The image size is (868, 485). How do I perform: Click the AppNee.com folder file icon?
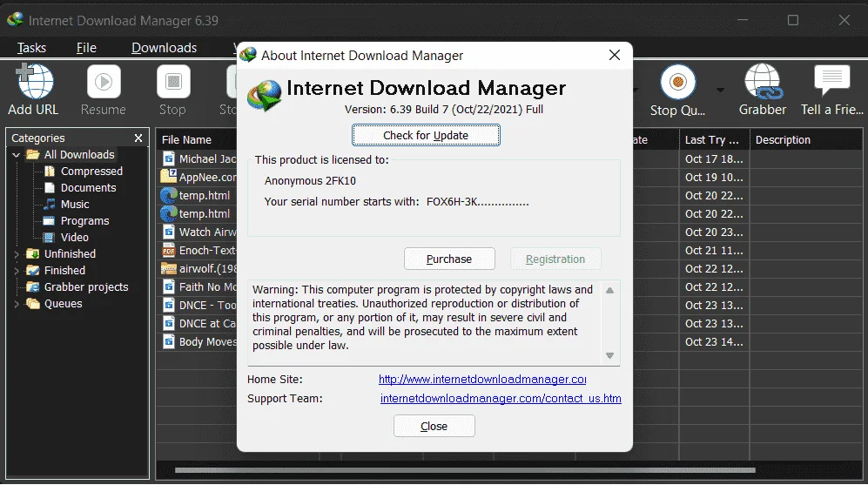pos(168,177)
